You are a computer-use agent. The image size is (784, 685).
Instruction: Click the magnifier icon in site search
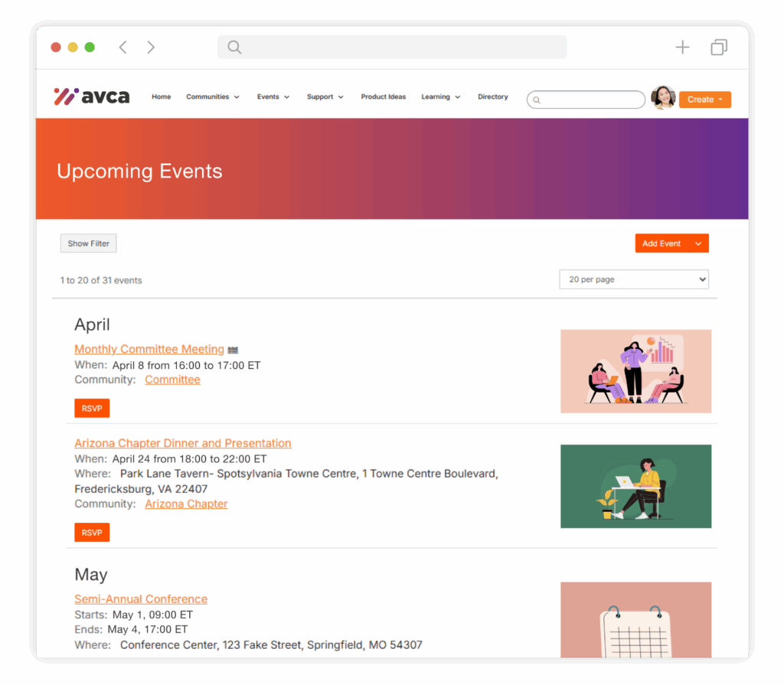537,100
